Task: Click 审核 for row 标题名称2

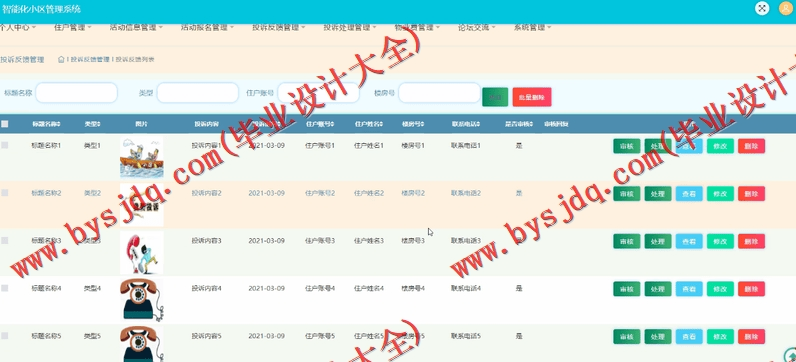Action: [626, 193]
